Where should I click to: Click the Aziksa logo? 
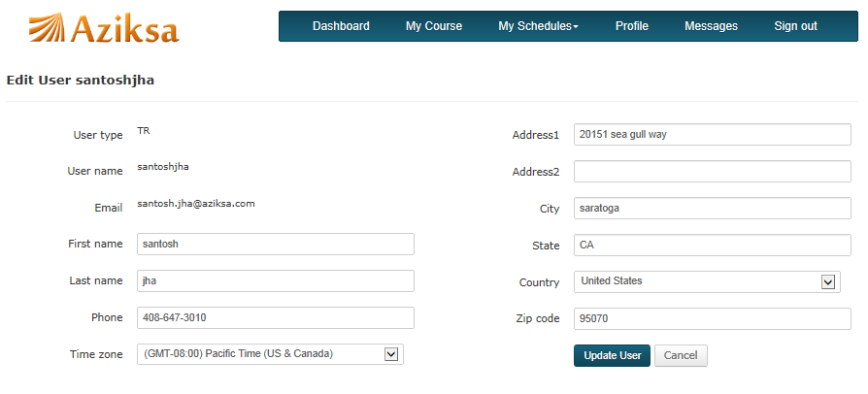(x=104, y=28)
